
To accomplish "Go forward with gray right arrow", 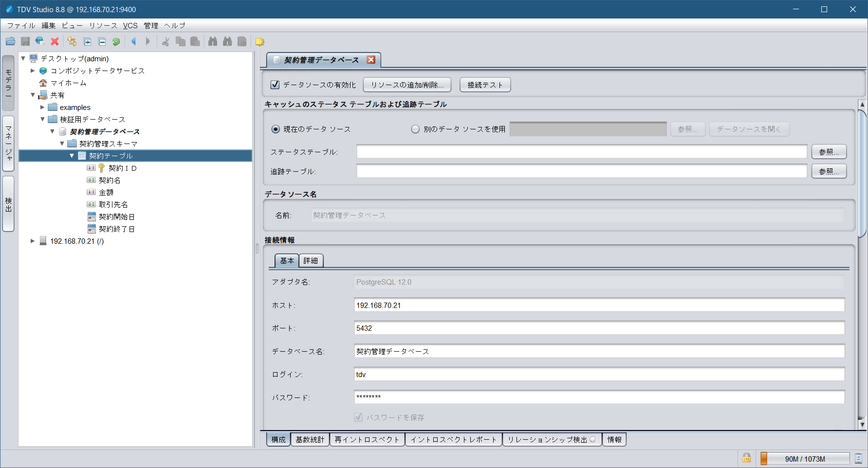I will (148, 42).
